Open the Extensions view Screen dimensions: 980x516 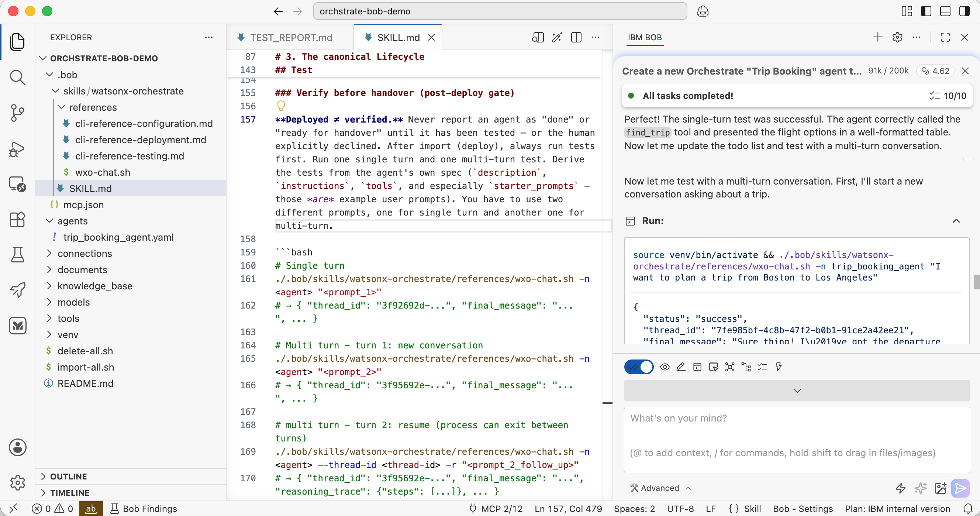pos(17,220)
